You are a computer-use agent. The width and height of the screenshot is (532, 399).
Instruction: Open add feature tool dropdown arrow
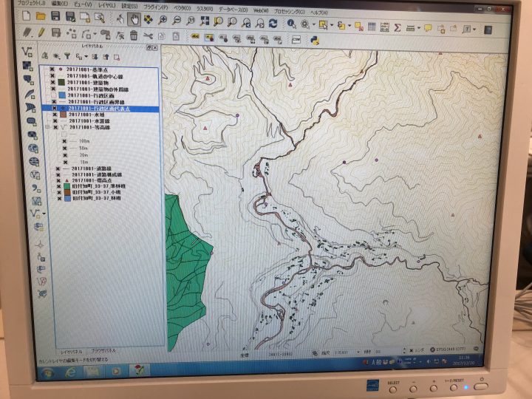tap(95, 34)
